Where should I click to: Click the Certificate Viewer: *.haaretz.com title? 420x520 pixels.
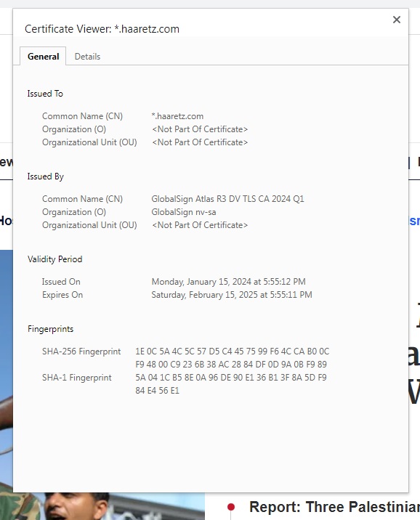pos(102,29)
